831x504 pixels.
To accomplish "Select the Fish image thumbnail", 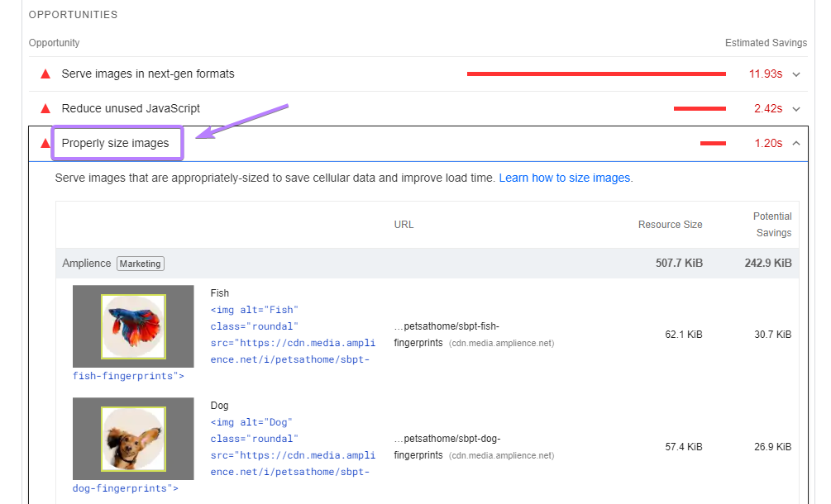I will [x=132, y=326].
